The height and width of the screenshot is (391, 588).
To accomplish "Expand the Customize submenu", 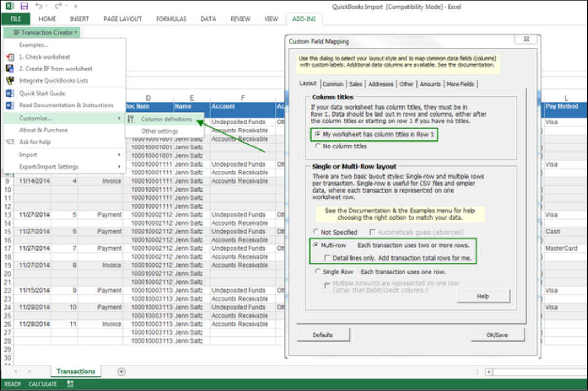I will [x=64, y=118].
